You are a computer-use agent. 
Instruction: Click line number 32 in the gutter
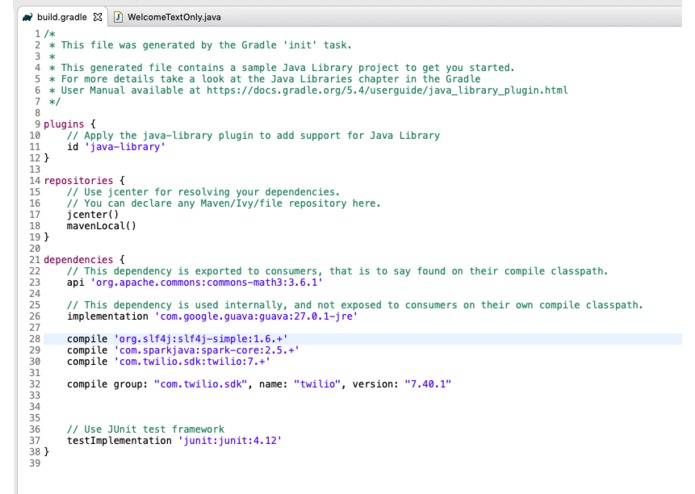click(35, 384)
